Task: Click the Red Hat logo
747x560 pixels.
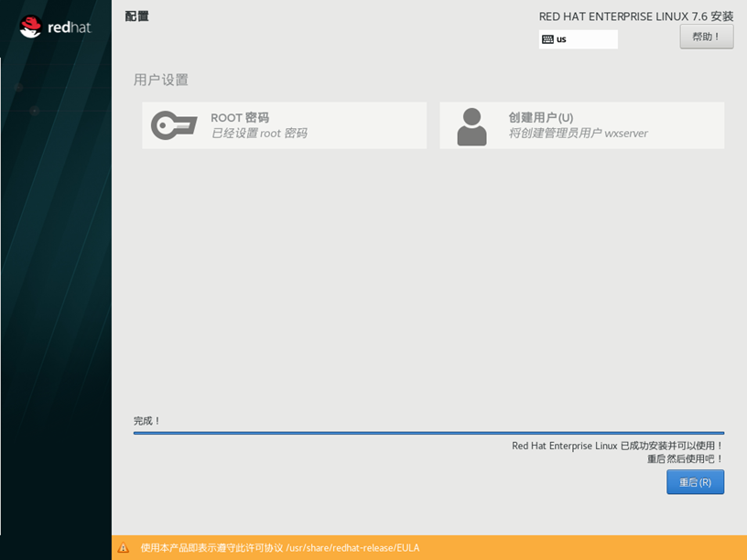Action: coord(55,27)
